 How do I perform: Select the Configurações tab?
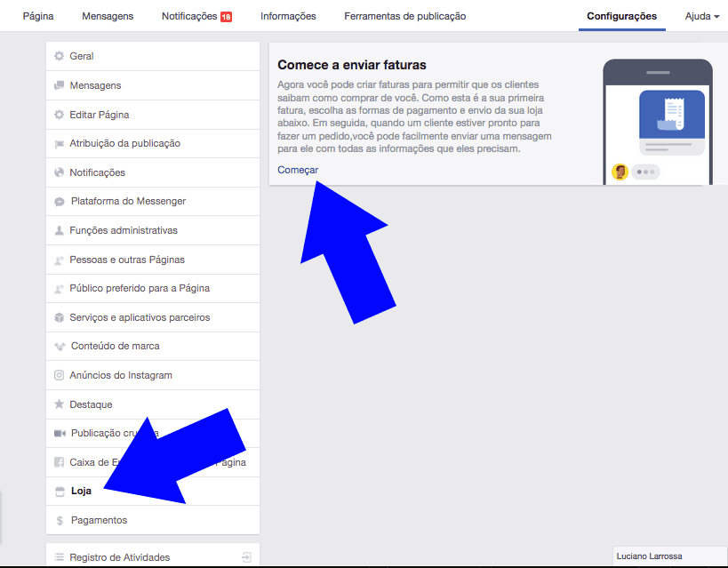click(x=621, y=16)
